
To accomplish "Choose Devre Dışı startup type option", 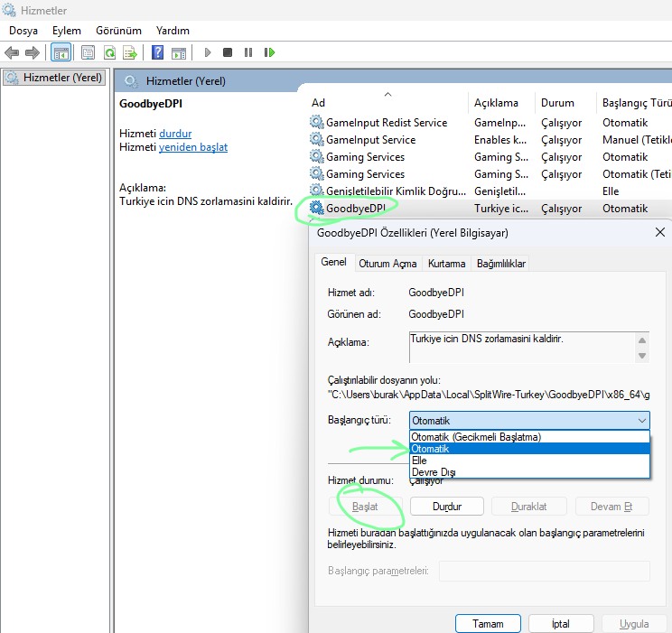I will pyautogui.click(x=529, y=472).
